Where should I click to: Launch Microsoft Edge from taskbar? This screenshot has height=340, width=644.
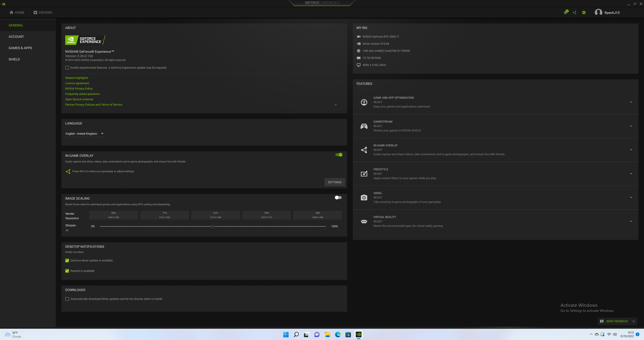(x=338, y=334)
